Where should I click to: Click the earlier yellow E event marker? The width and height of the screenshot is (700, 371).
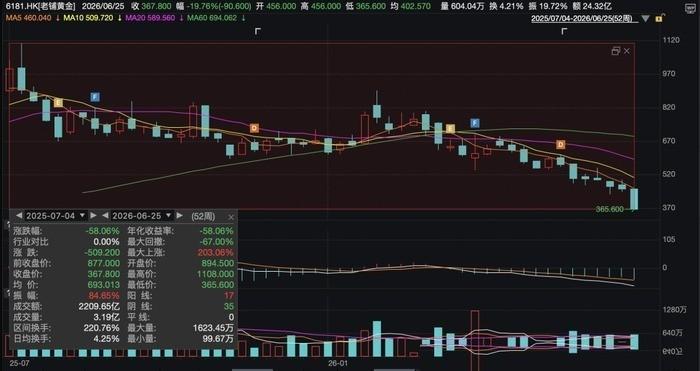[58, 103]
